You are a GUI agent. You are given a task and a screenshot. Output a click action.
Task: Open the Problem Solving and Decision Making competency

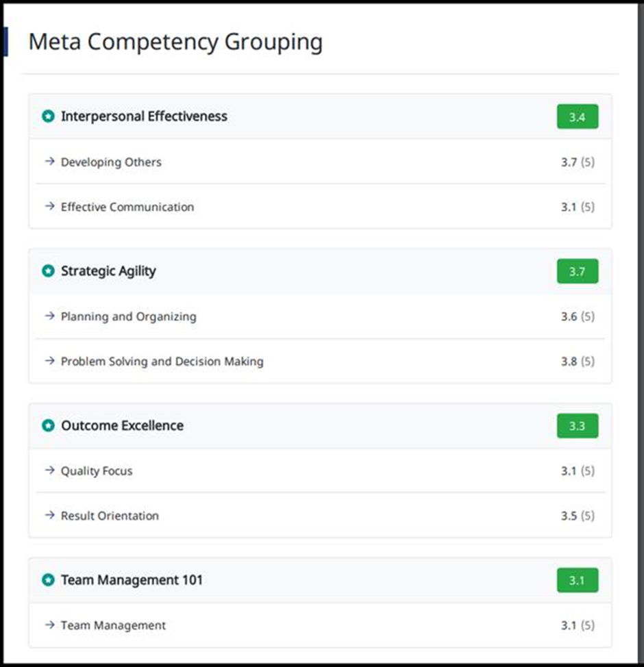[x=320, y=361]
